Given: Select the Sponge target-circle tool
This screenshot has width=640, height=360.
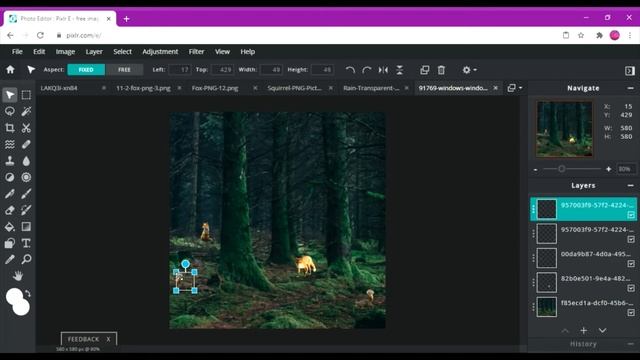Looking at the screenshot, I should (26, 177).
